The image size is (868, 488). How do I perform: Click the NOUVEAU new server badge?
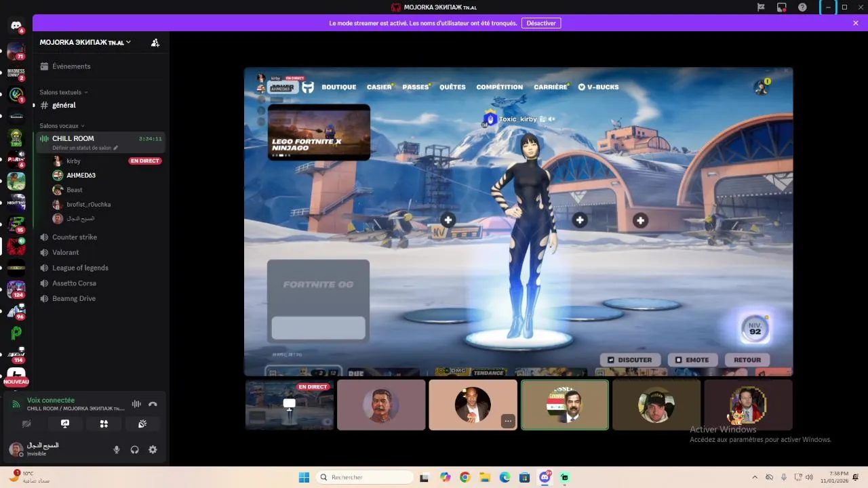click(x=16, y=382)
